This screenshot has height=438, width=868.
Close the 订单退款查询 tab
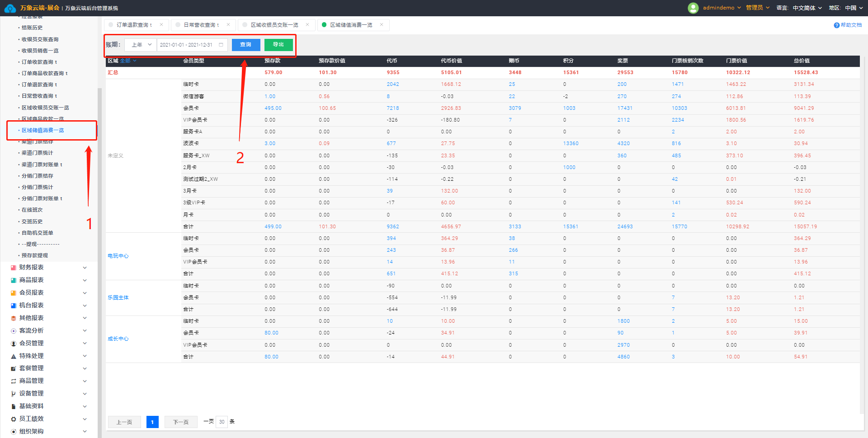(x=161, y=25)
